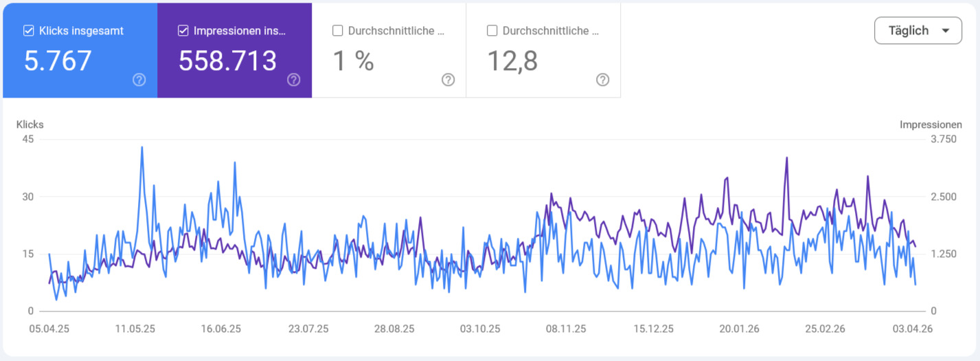Image resolution: width=980 pixels, height=361 pixels.
Task: Click help icon beside the 12,8 value
Action: click(602, 80)
